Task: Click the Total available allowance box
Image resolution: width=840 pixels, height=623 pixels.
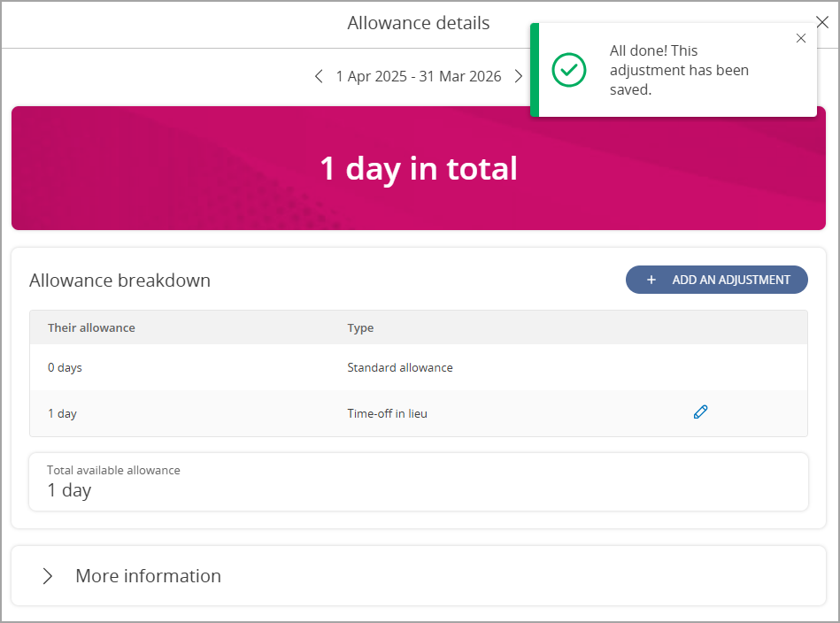Action: pyautogui.click(x=418, y=481)
